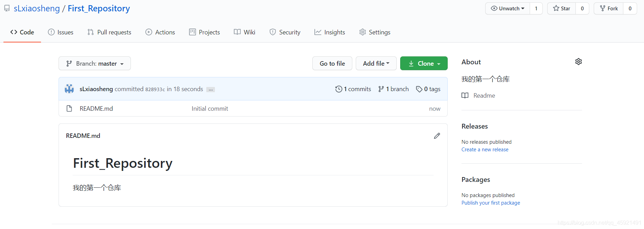Switch to the Code tab
The height and width of the screenshot is (229, 644).
tap(22, 32)
